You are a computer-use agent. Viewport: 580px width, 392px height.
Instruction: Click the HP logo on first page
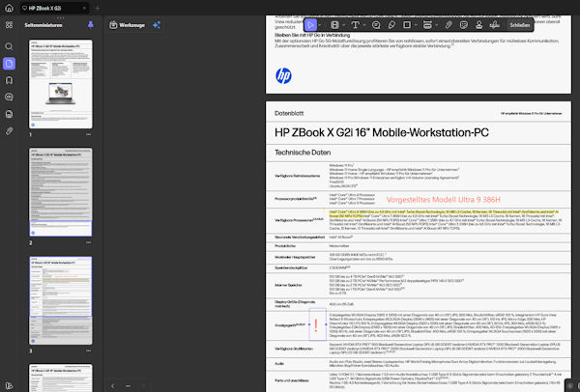tap(283, 75)
